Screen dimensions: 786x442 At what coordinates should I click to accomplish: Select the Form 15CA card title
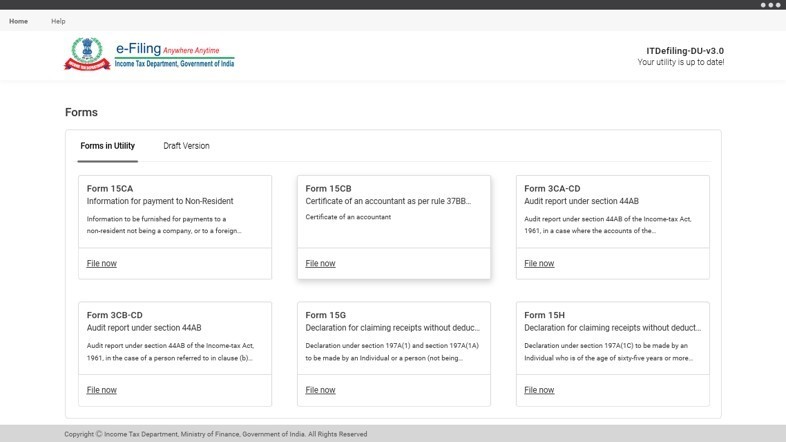pyautogui.click(x=111, y=189)
